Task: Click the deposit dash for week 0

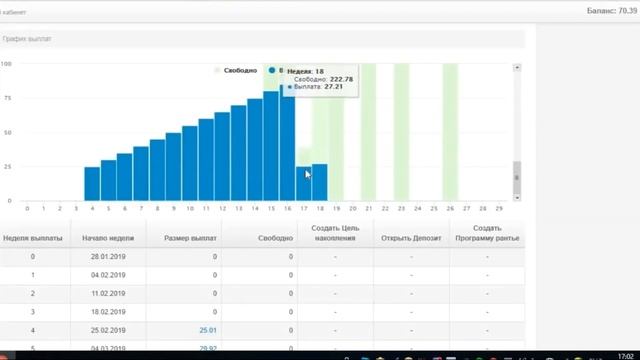Action: (x=411, y=257)
